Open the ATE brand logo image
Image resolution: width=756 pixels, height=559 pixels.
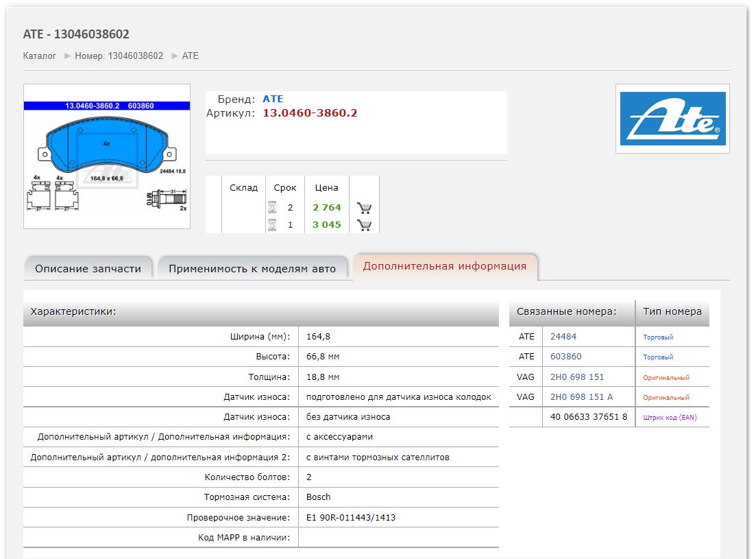(672, 119)
